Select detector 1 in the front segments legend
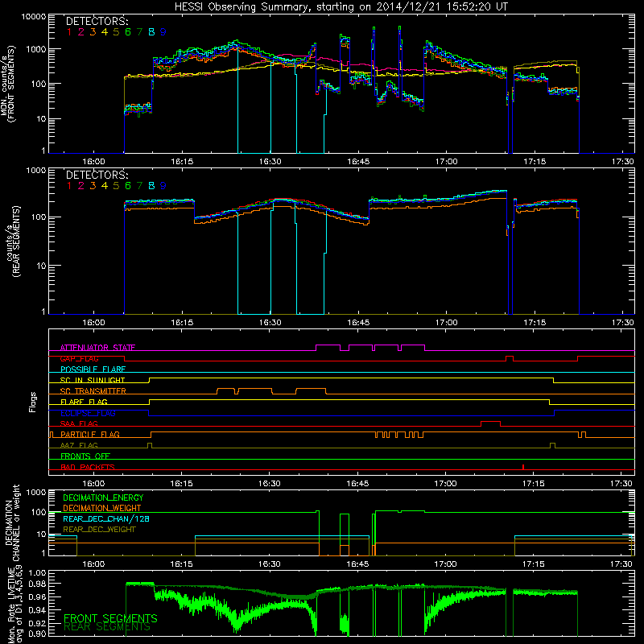 (69, 32)
